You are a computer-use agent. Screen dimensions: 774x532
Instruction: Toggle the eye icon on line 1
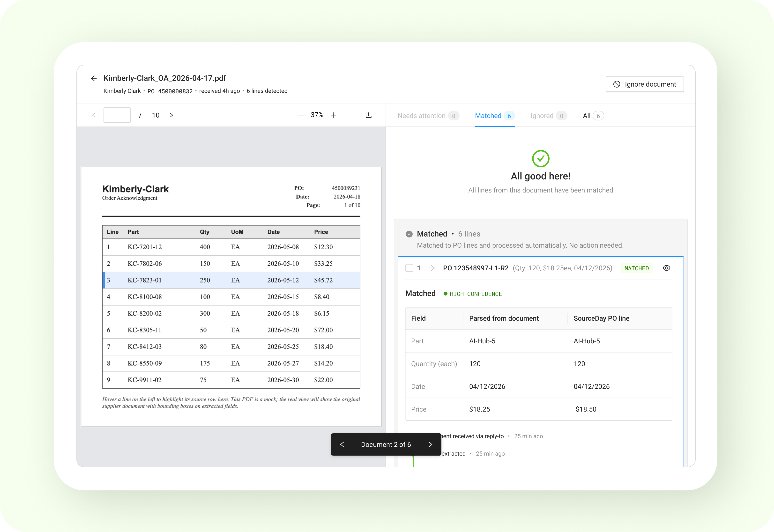point(666,268)
